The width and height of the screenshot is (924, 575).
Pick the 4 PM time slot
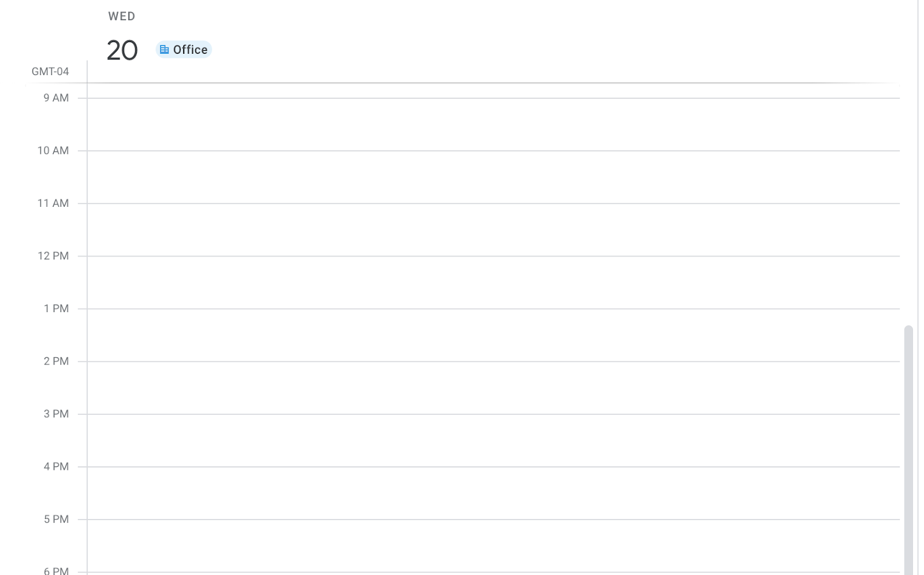[493, 493]
